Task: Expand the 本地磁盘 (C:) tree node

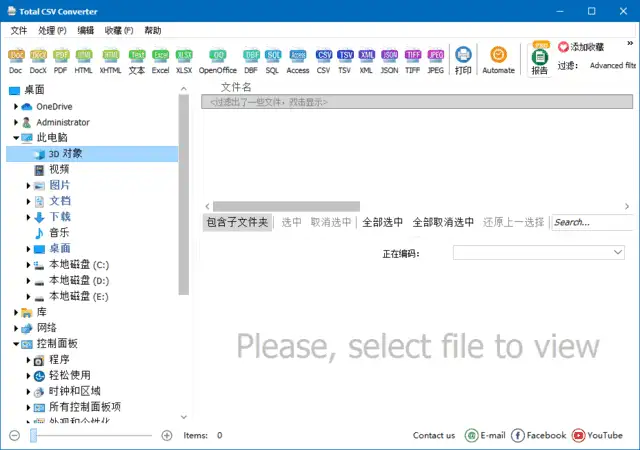Action: [x=29, y=265]
